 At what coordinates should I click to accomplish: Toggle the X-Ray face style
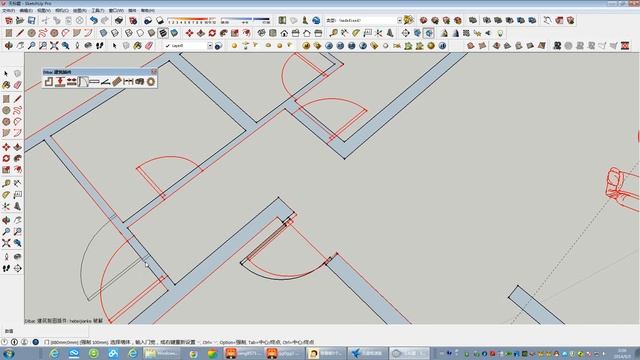(x=104, y=33)
